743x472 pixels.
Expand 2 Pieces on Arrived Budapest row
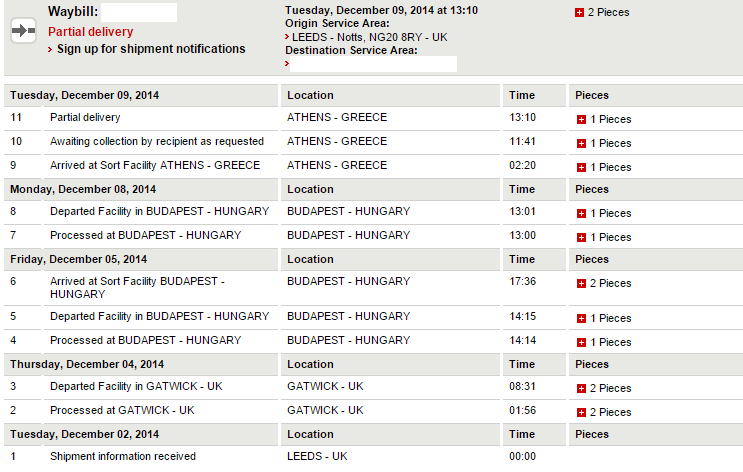pos(581,283)
